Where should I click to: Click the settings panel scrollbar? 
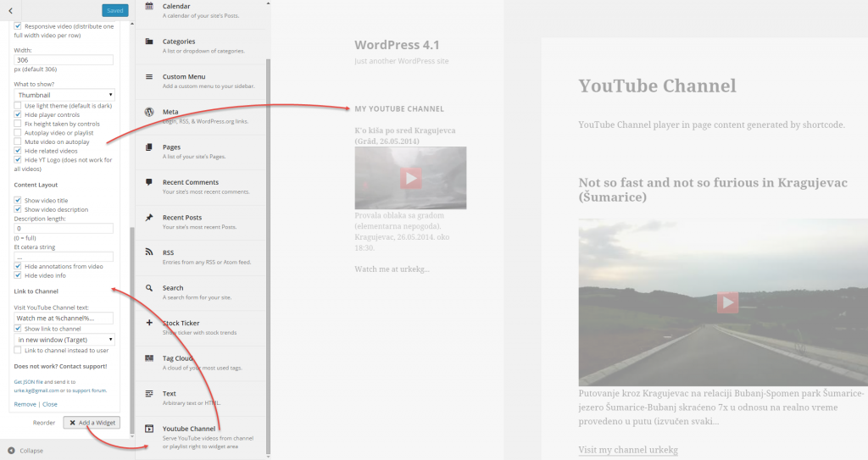131,330
